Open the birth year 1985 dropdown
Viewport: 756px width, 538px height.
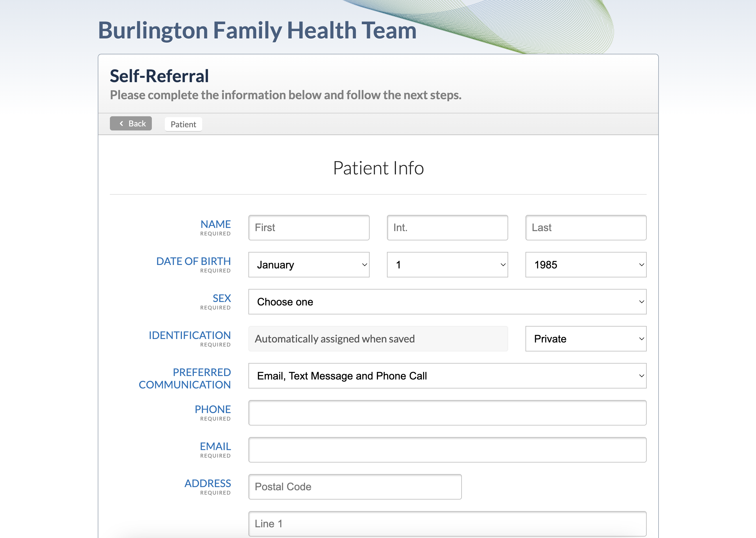[x=585, y=265]
